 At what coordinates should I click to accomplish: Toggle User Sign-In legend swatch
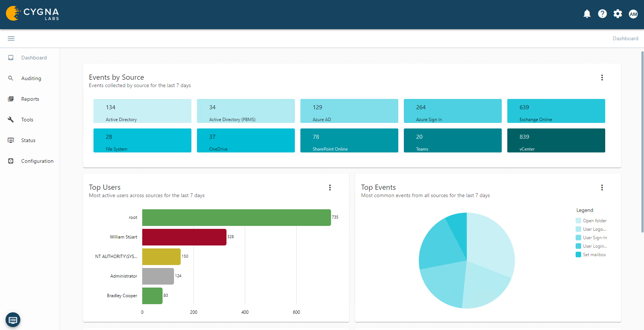[x=578, y=238]
